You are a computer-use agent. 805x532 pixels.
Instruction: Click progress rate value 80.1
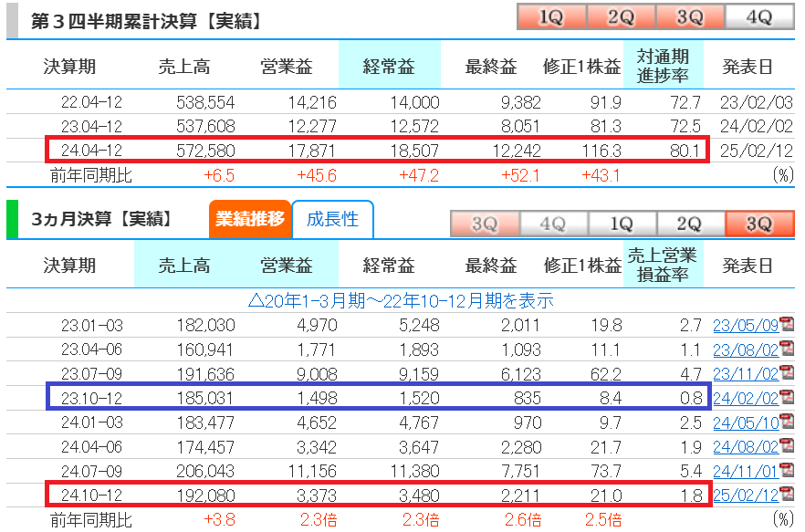(x=685, y=151)
